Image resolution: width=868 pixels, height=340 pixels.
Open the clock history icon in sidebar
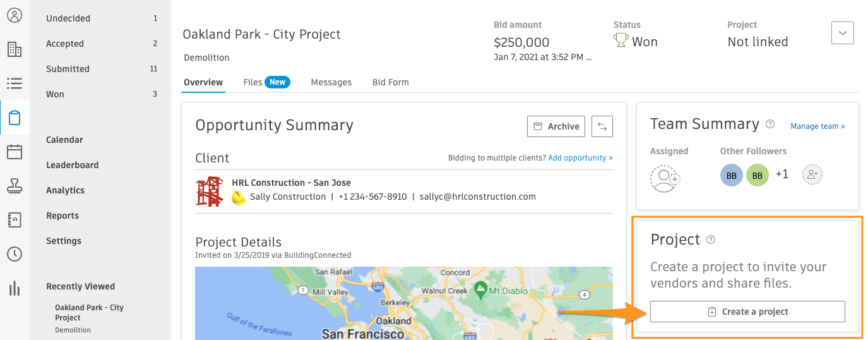[x=15, y=254]
